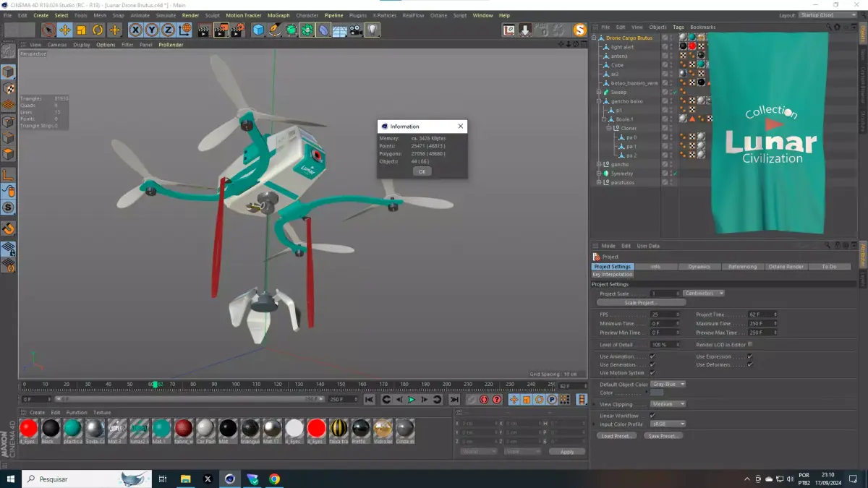Open the Floor environment grid icon
The height and width of the screenshot is (488, 868).
pos(340,30)
